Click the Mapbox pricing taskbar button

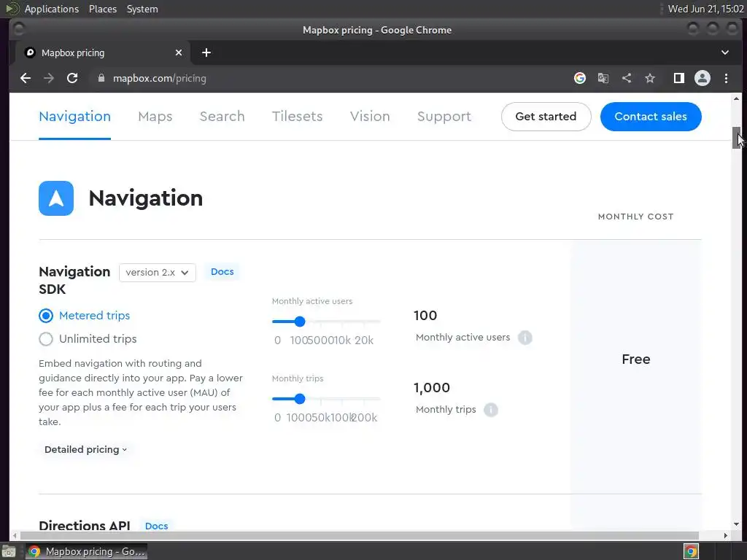click(86, 551)
